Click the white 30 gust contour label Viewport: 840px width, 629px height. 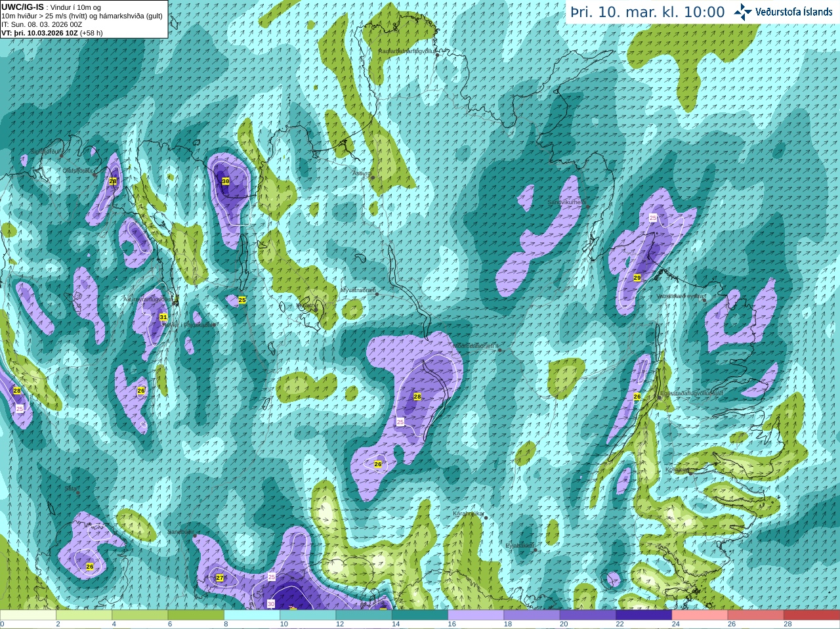271,603
